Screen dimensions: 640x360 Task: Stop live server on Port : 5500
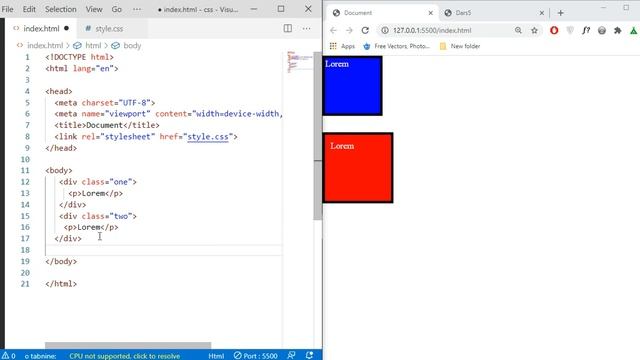click(256, 356)
